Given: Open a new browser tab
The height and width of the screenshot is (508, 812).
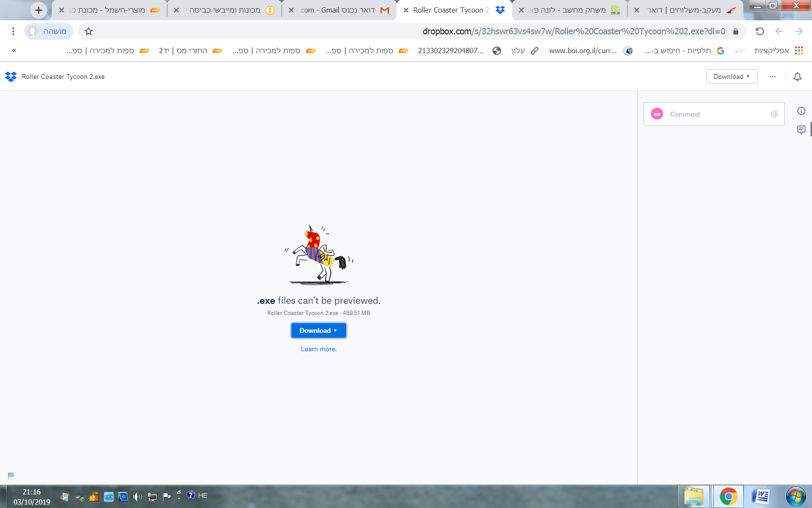Looking at the screenshot, I should tap(39, 10).
